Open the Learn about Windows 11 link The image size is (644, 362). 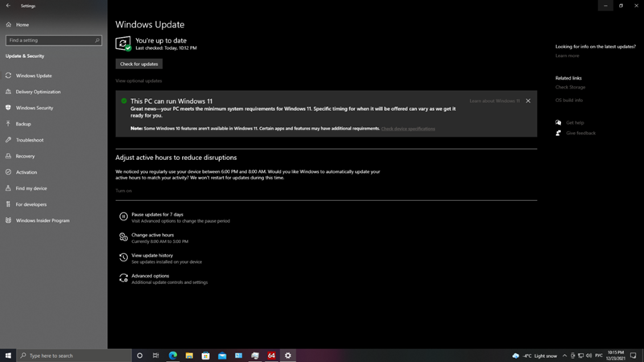pyautogui.click(x=494, y=101)
